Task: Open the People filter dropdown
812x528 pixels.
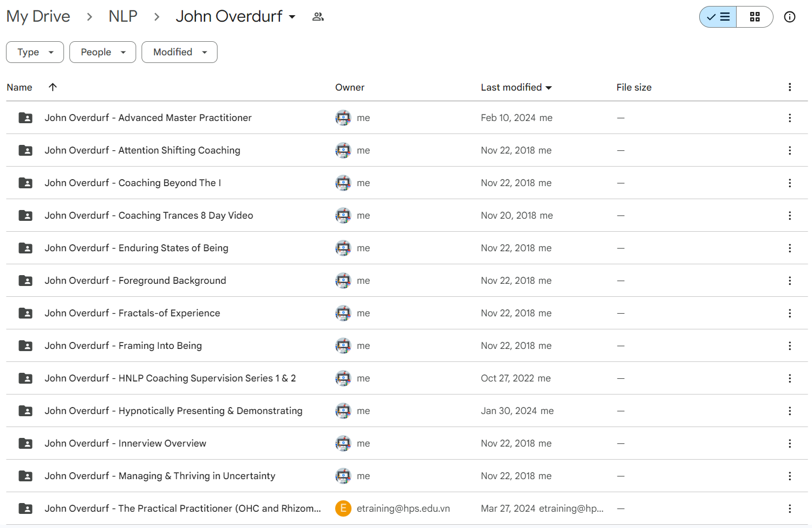Action: [x=103, y=52]
